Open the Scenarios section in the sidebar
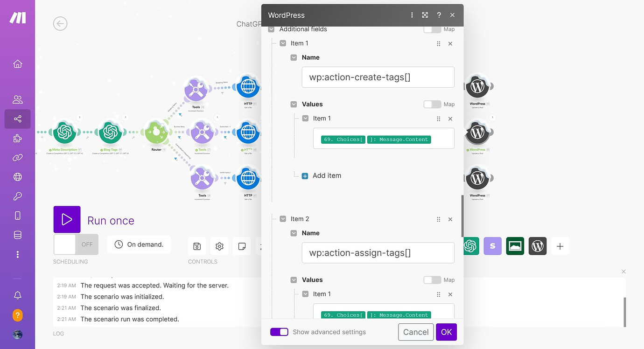The width and height of the screenshot is (644, 349). [18, 119]
